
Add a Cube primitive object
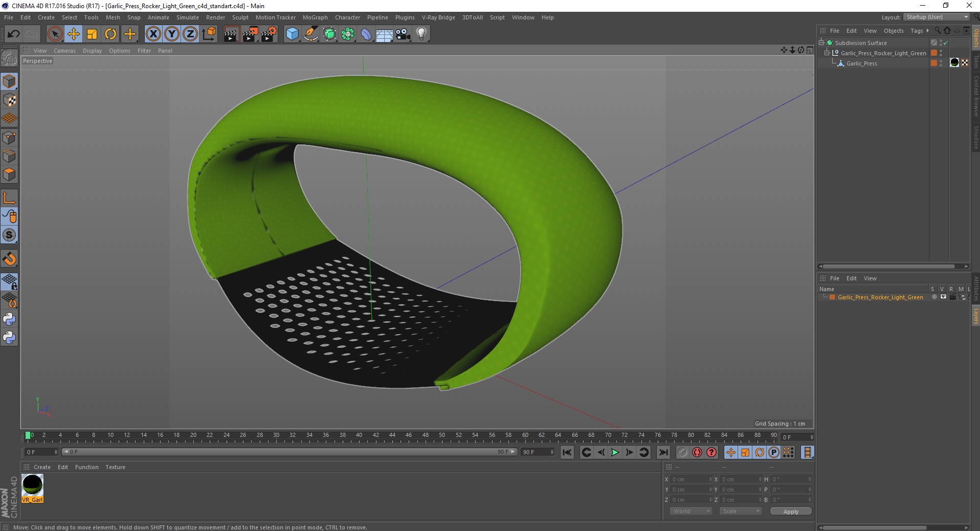[292, 34]
